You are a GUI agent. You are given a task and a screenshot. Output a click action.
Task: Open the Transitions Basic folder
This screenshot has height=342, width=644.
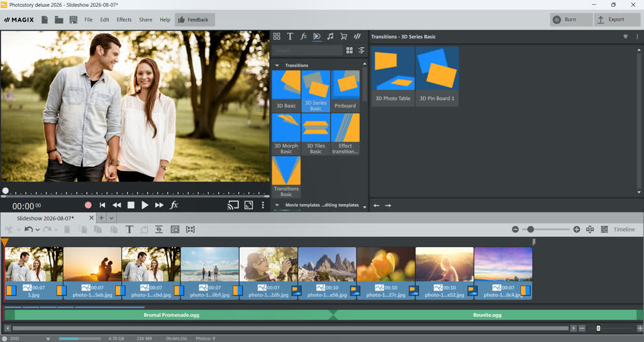[286, 177]
